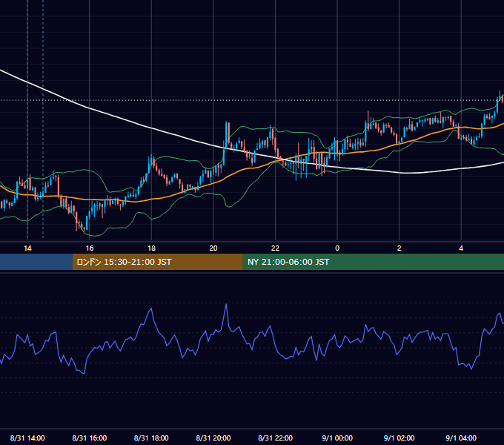
Task: Click the 9/1 04:00 time label
Action: tap(461, 438)
